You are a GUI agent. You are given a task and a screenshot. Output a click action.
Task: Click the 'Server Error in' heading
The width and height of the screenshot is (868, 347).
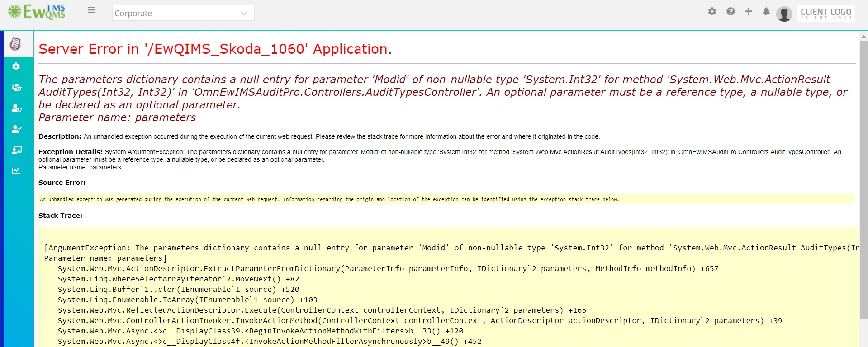(x=215, y=49)
